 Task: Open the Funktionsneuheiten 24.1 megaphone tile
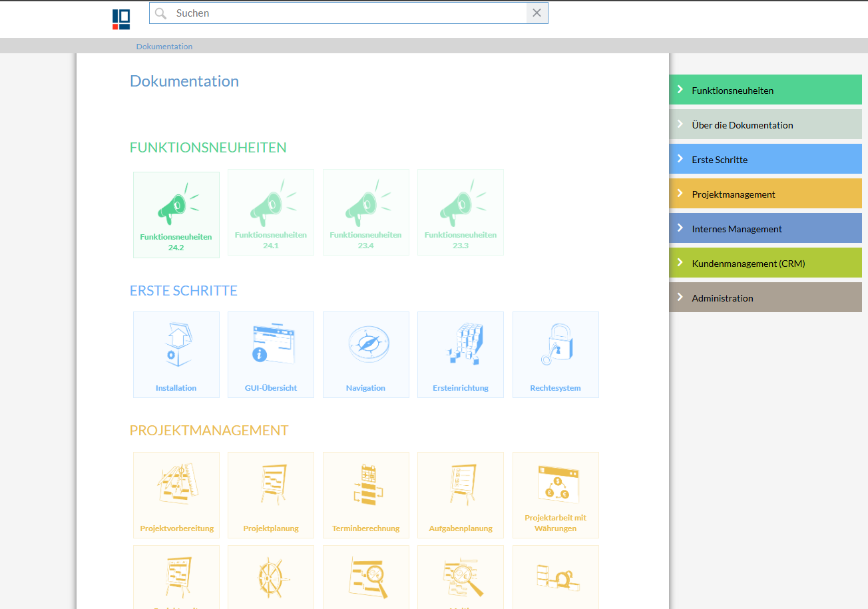coord(271,212)
